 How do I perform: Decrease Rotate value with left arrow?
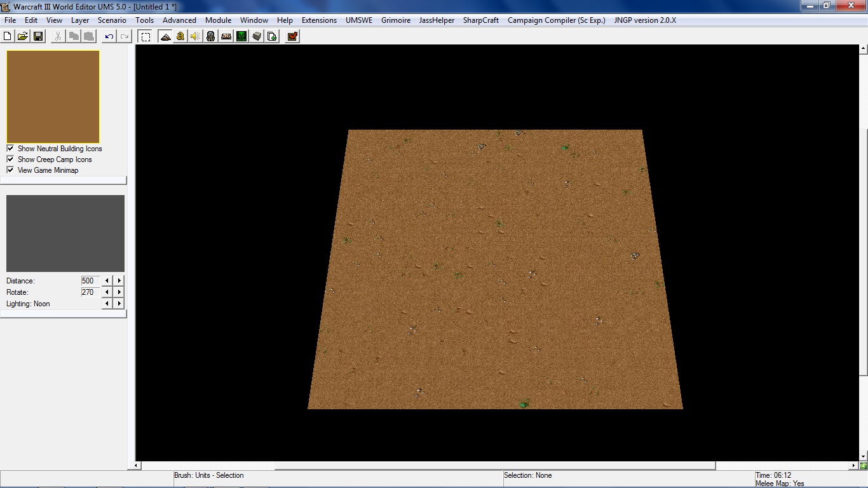point(107,292)
